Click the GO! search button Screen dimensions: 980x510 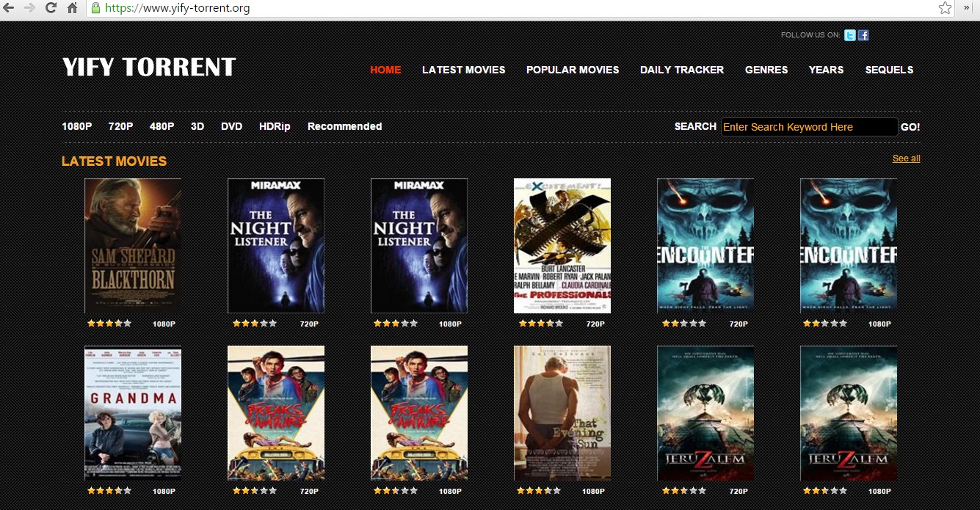pyautogui.click(x=910, y=127)
